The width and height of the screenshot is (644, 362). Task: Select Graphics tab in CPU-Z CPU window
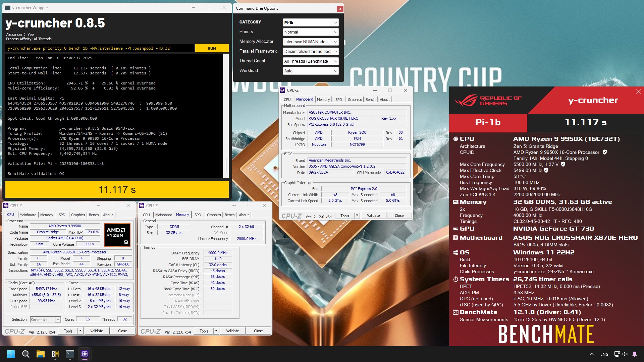click(78, 215)
